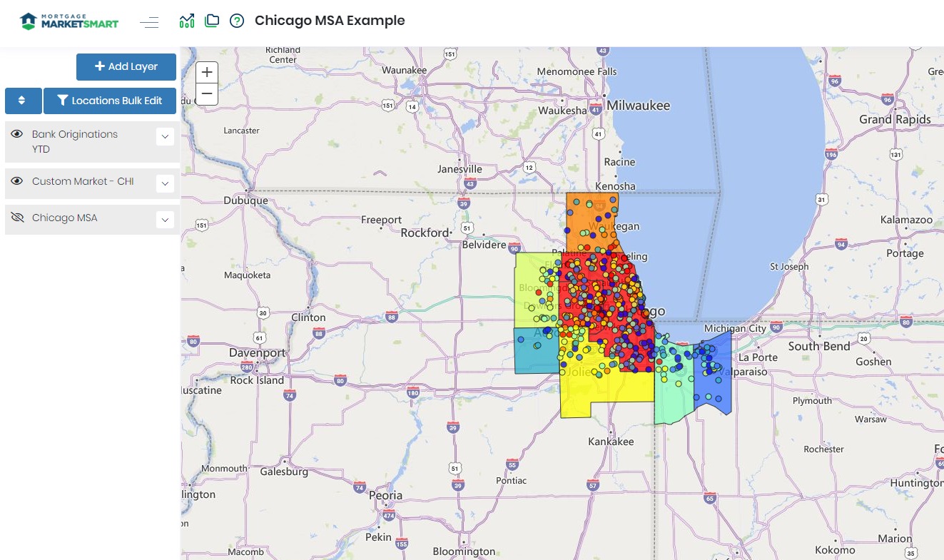Click the Pontiac city label
The width and height of the screenshot is (944, 560).
(512, 480)
